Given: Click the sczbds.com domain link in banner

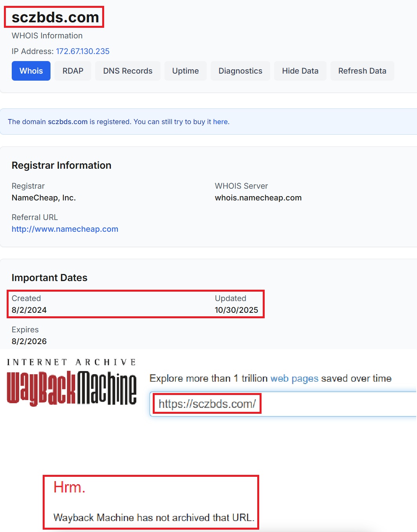Looking at the screenshot, I should (68, 122).
